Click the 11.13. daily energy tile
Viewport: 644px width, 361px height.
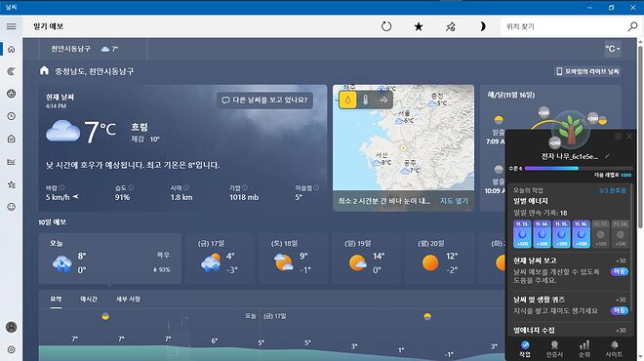click(522, 234)
